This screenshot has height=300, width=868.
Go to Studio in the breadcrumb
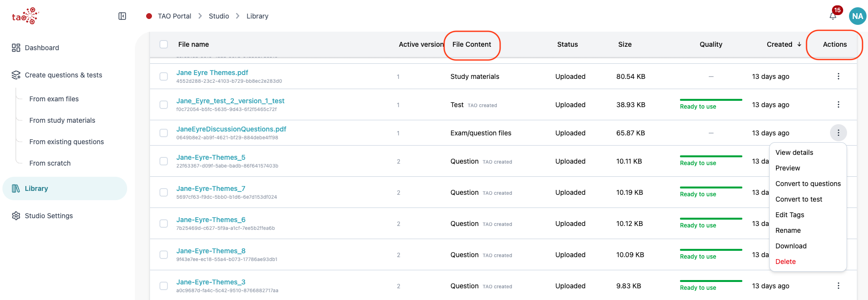(219, 16)
